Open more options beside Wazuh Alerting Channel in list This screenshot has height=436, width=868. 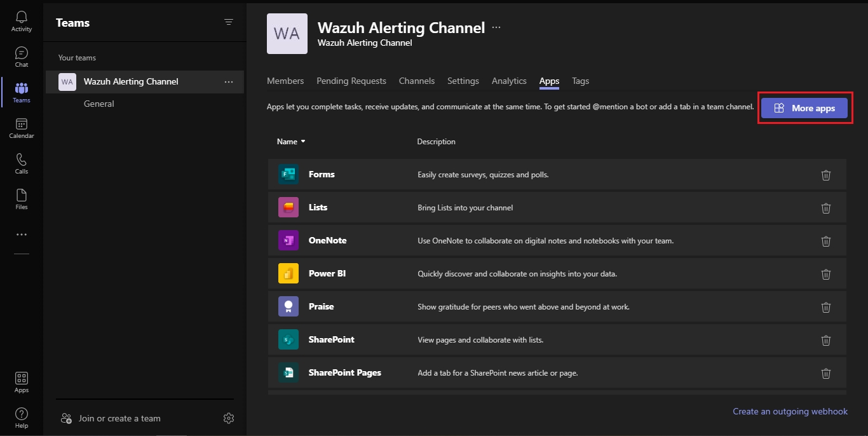coord(229,82)
